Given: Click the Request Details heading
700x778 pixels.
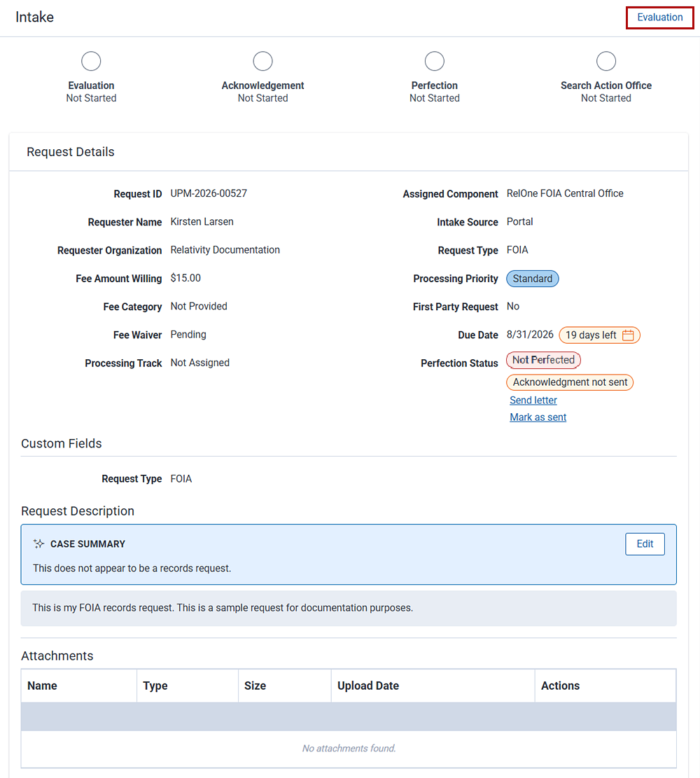Looking at the screenshot, I should tap(71, 152).
